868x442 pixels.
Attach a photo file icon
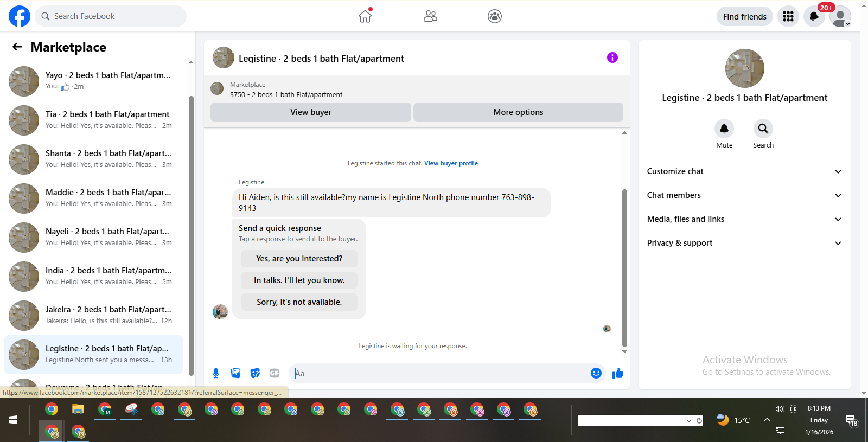pyautogui.click(x=235, y=373)
